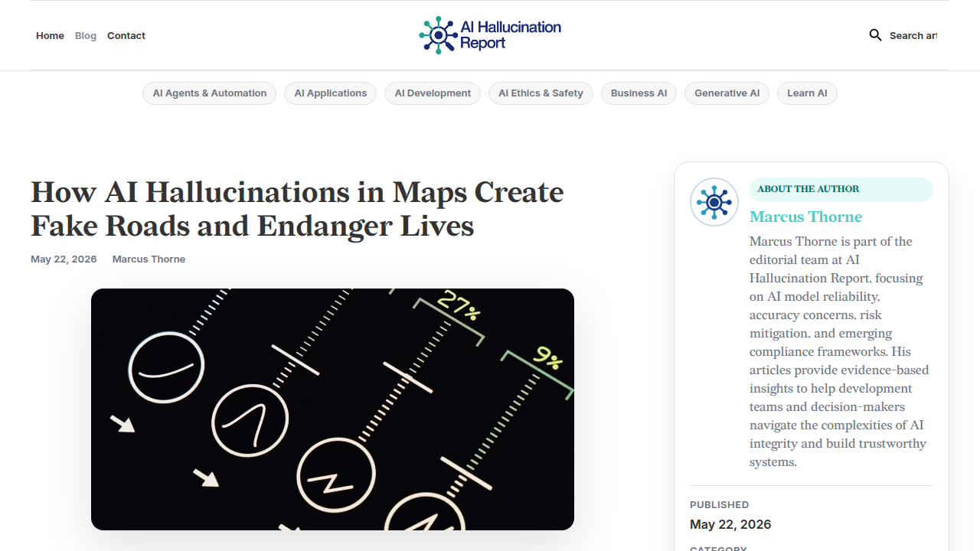This screenshot has width=980, height=551.
Task: Click the May 22, 2026 date under headline
Action: pyautogui.click(x=64, y=259)
